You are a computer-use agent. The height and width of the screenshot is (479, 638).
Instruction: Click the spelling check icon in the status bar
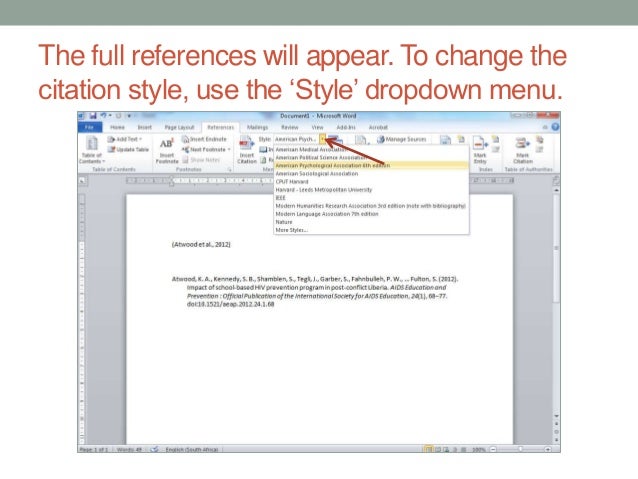pyautogui.click(x=154, y=449)
